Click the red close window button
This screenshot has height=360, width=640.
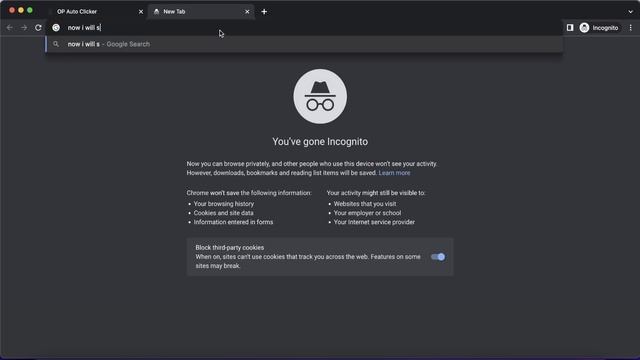[x=12, y=10]
